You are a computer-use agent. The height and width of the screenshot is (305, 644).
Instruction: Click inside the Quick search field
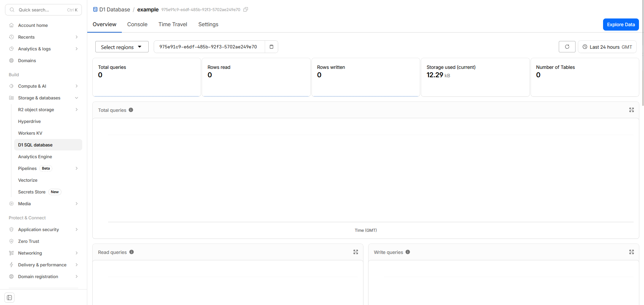point(40,10)
